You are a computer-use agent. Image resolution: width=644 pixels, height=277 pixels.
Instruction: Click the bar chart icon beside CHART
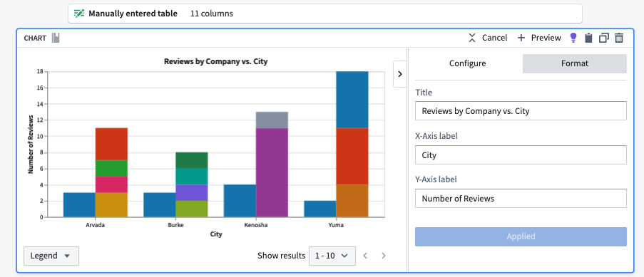click(56, 38)
